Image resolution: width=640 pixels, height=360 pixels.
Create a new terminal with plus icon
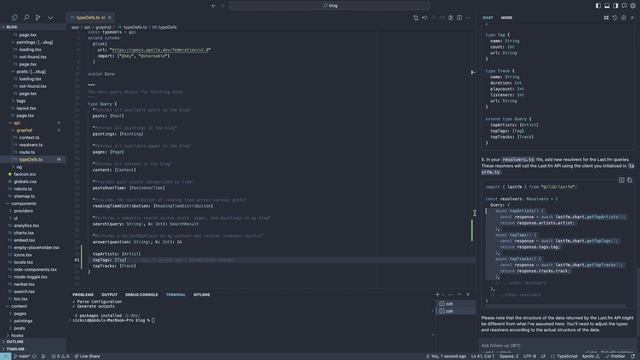[x=437, y=294]
